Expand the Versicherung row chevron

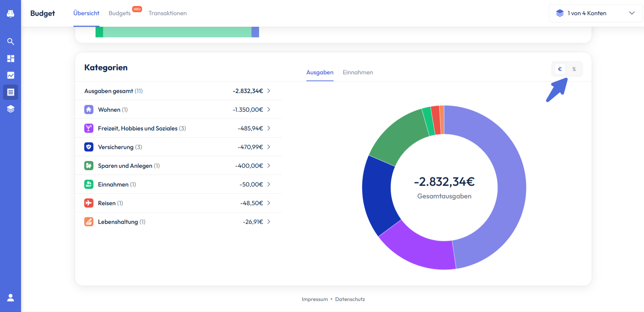269,147
